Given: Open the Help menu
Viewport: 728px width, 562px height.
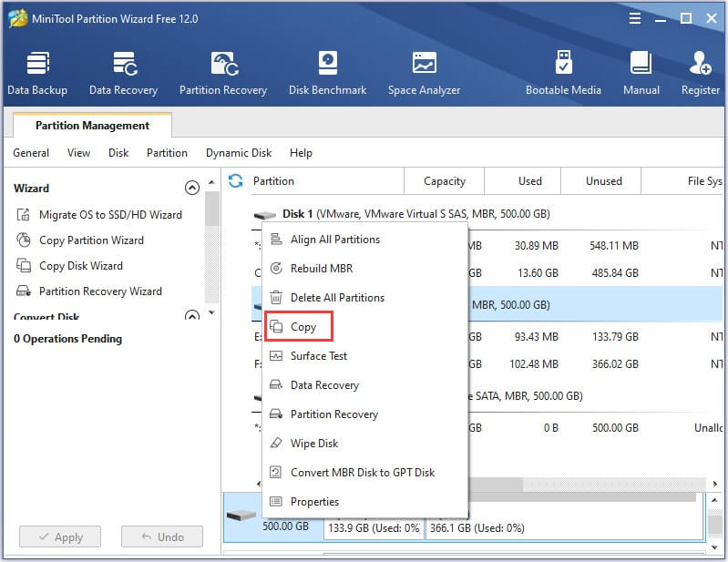Looking at the screenshot, I should [x=301, y=153].
